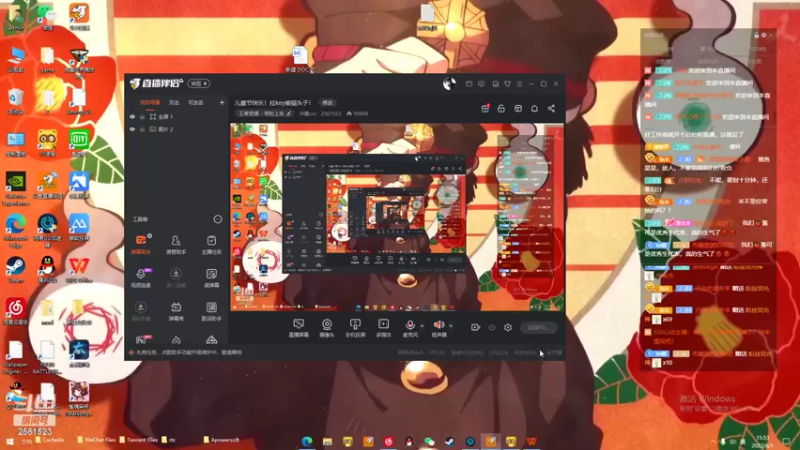This screenshot has width=800, height=450.
Task: Open the 读弹幕 tool icon
Action: tap(211, 278)
